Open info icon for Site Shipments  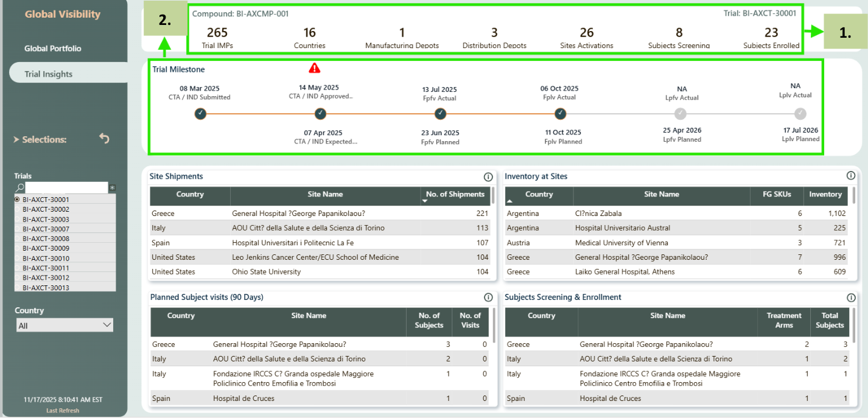(488, 177)
